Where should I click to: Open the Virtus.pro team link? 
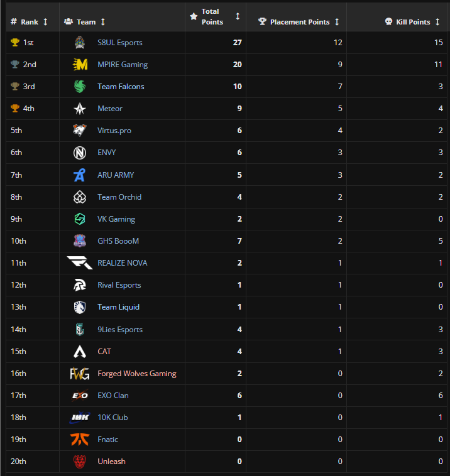[x=114, y=131]
